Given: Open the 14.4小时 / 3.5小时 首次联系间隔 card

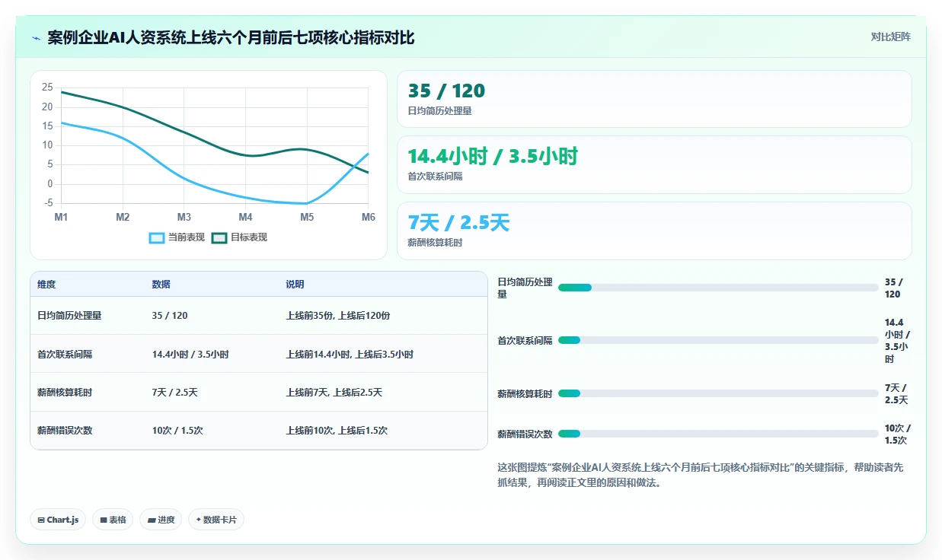Looking at the screenshot, I should tap(654, 164).
